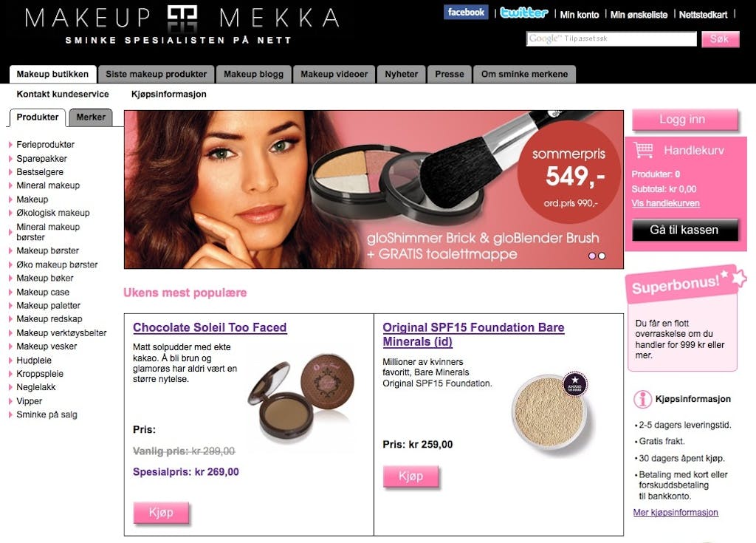The height and width of the screenshot is (543, 756).
Task: Expand the Ferieprodukter category arrow
Action: coord(10,144)
